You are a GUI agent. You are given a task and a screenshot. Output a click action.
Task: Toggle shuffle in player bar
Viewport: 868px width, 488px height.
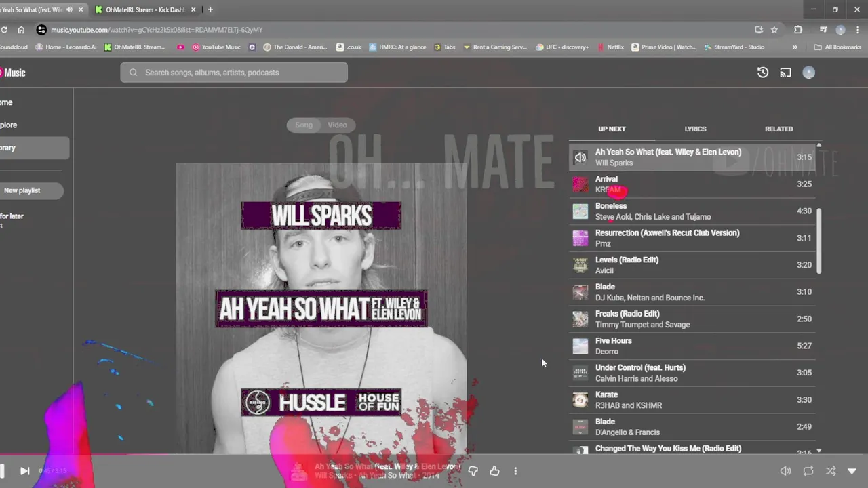[831, 471]
